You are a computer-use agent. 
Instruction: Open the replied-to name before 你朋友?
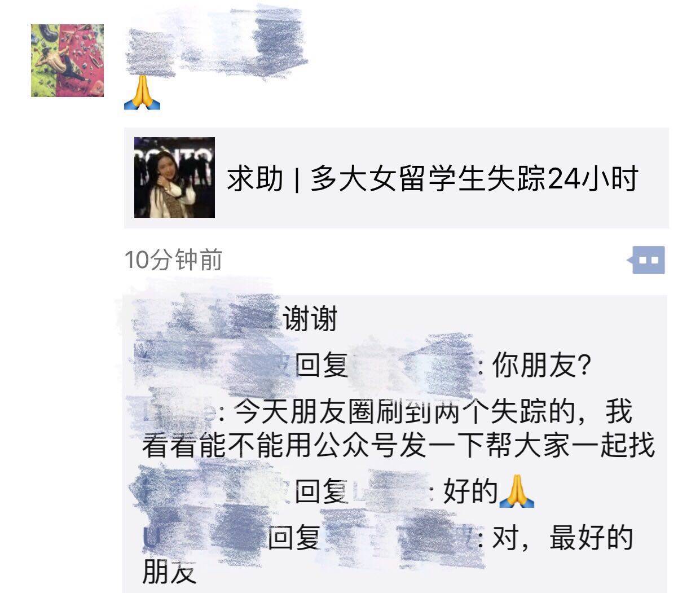point(413,367)
